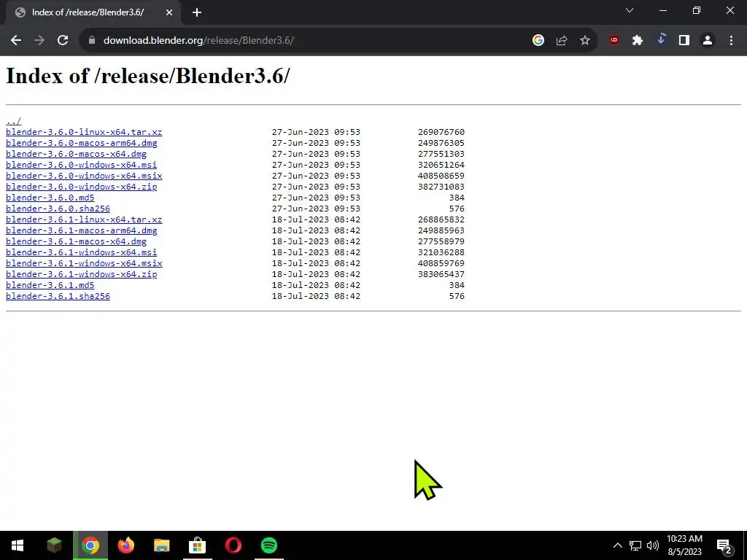Open Chrome three-dot menu

(731, 41)
